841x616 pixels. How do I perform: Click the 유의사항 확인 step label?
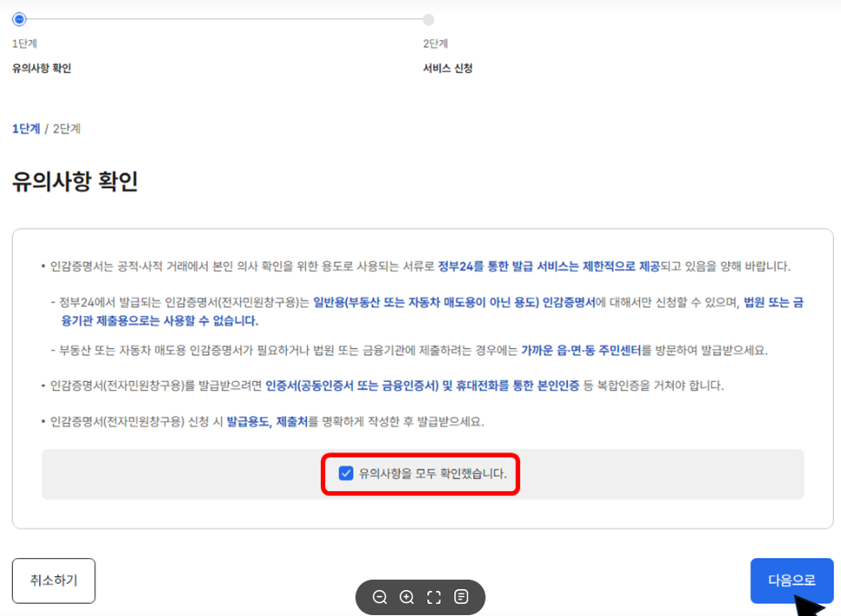point(42,67)
